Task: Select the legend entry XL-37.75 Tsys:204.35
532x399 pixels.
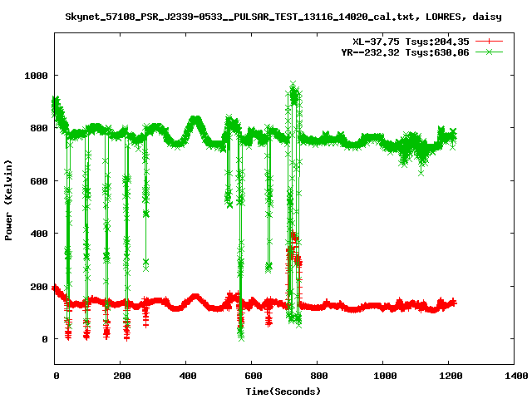Action: tap(411, 42)
